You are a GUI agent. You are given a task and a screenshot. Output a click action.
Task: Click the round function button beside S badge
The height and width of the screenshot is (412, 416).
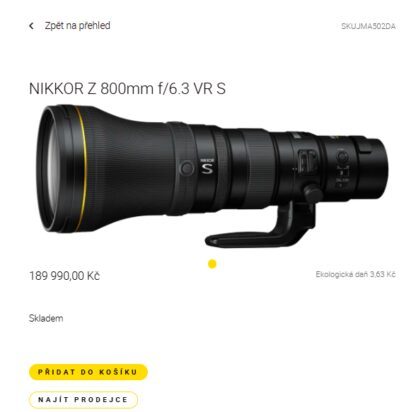(x=187, y=168)
